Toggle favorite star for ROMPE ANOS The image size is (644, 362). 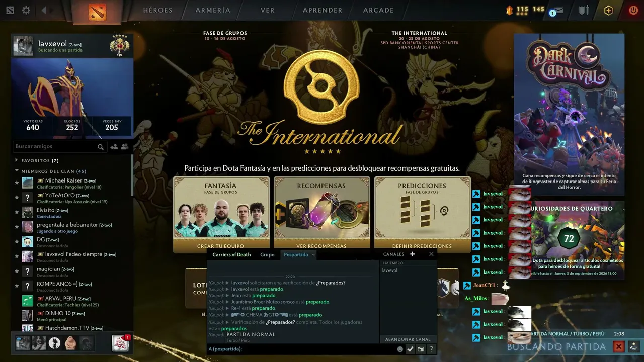tap(17, 286)
